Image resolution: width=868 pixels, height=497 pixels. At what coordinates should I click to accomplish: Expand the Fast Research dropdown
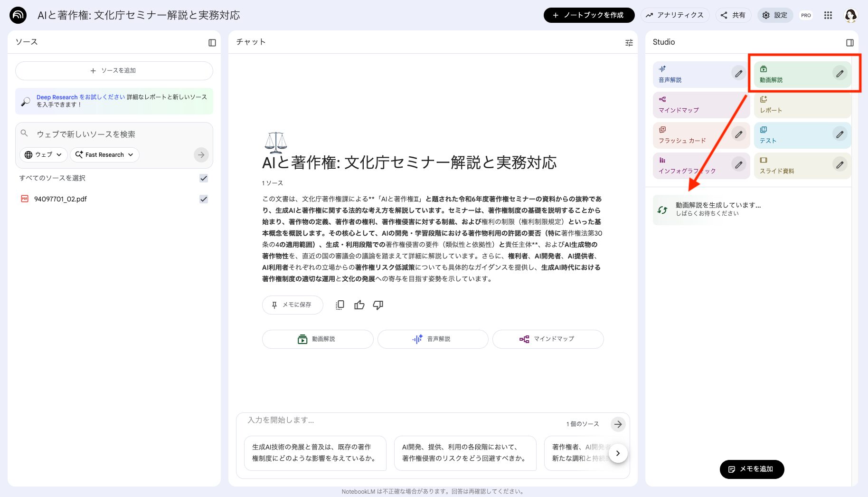[x=104, y=154]
